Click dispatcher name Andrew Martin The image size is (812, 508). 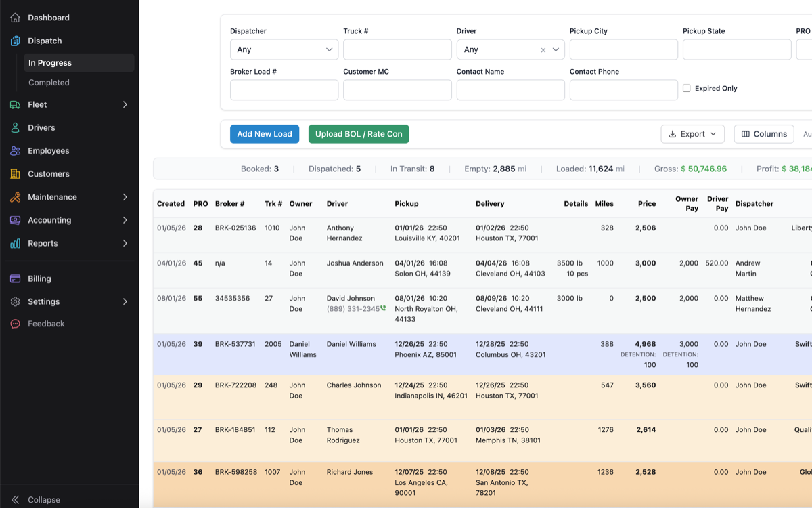click(748, 268)
